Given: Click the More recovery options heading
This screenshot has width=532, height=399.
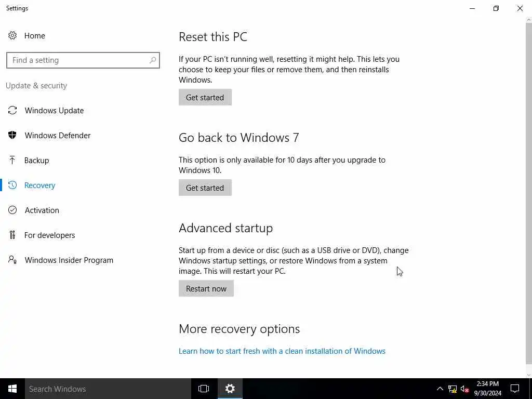Looking at the screenshot, I should [x=239, y=329].
